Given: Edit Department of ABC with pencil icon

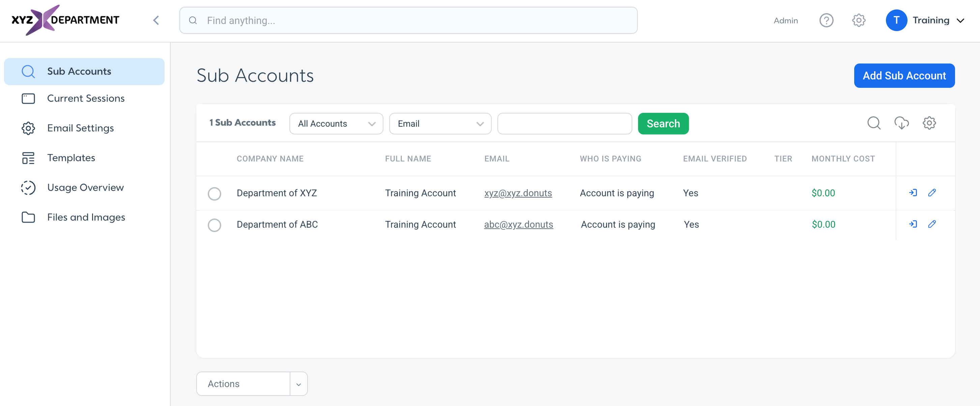Looking at the screenshot, I should (932, 224).
